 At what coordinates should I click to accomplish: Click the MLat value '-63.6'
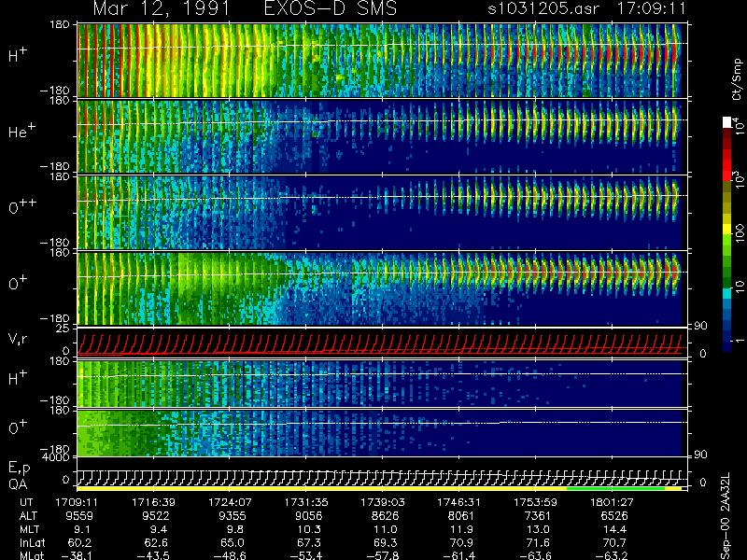pos(534,555)
